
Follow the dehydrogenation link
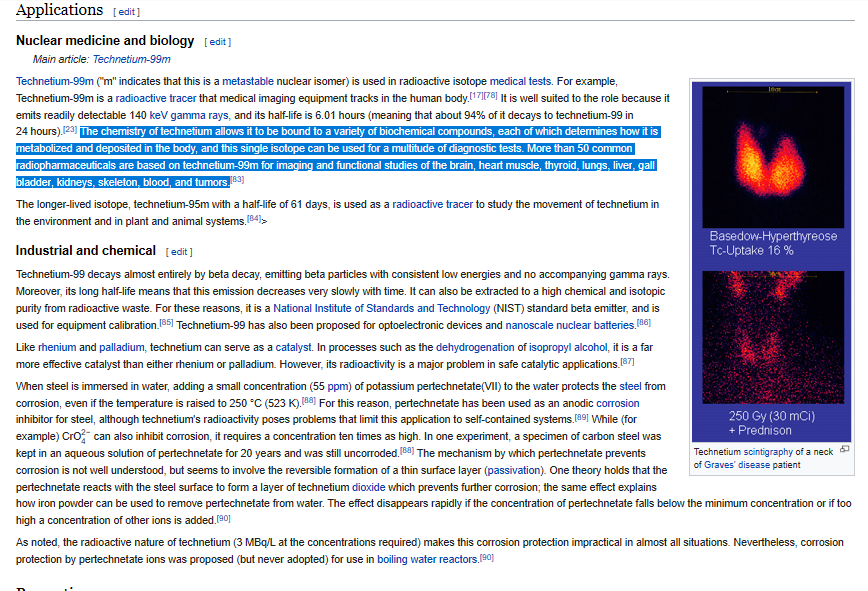pyautogui.click(x=475, y=348)
